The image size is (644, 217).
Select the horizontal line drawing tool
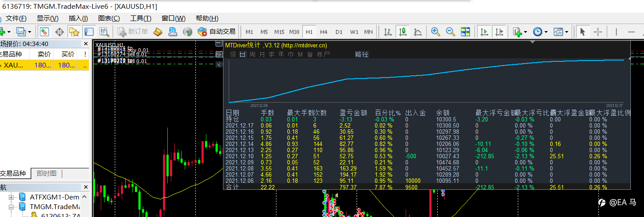pos(631,32)
